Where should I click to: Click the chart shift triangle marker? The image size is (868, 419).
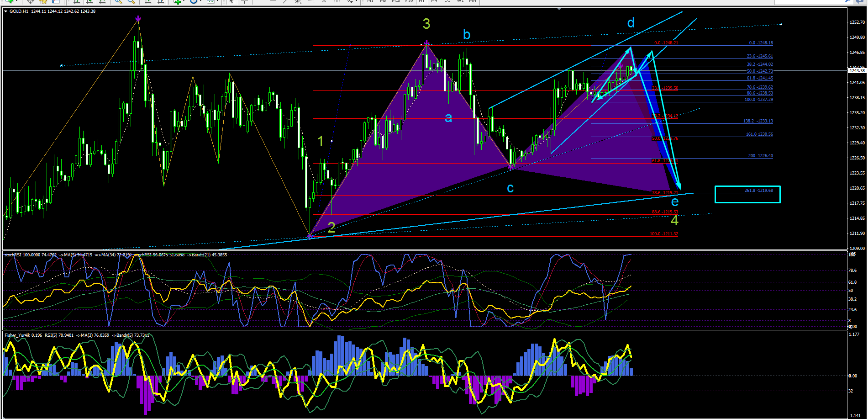pos(559,9)
